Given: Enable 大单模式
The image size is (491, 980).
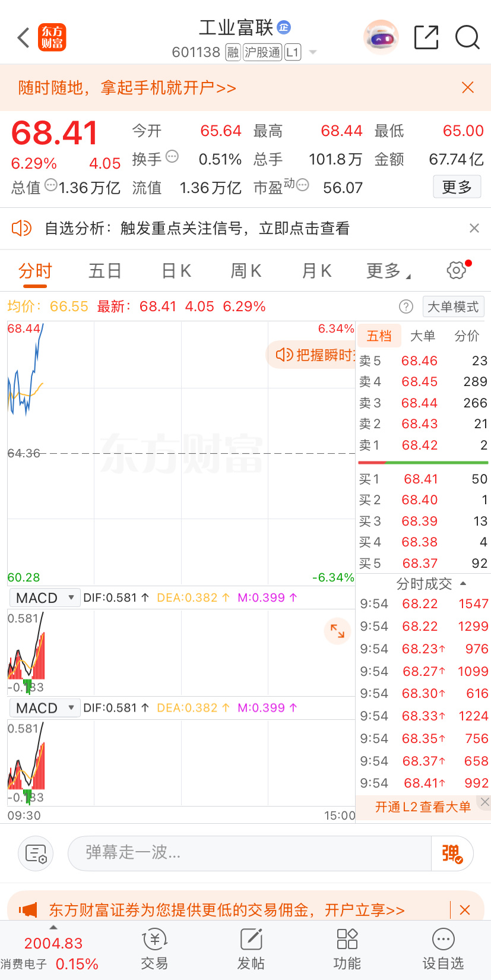Looking at the screenshot, I should tap(453, 306).
